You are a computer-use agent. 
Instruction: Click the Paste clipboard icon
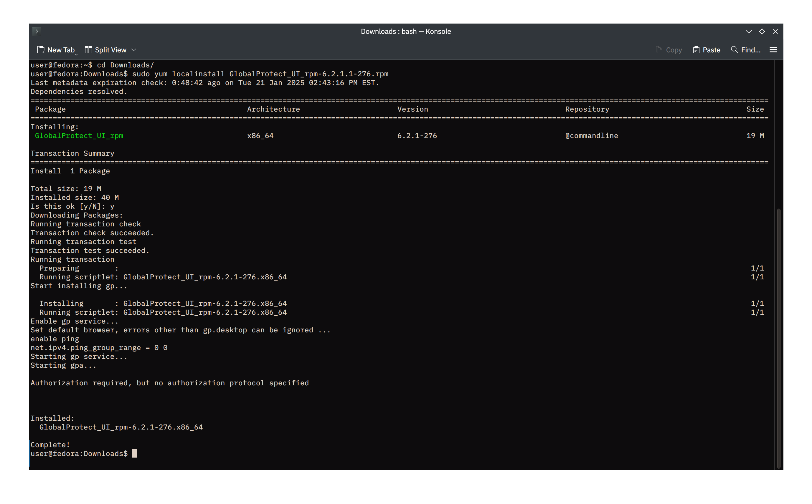(x=696, y=50)
